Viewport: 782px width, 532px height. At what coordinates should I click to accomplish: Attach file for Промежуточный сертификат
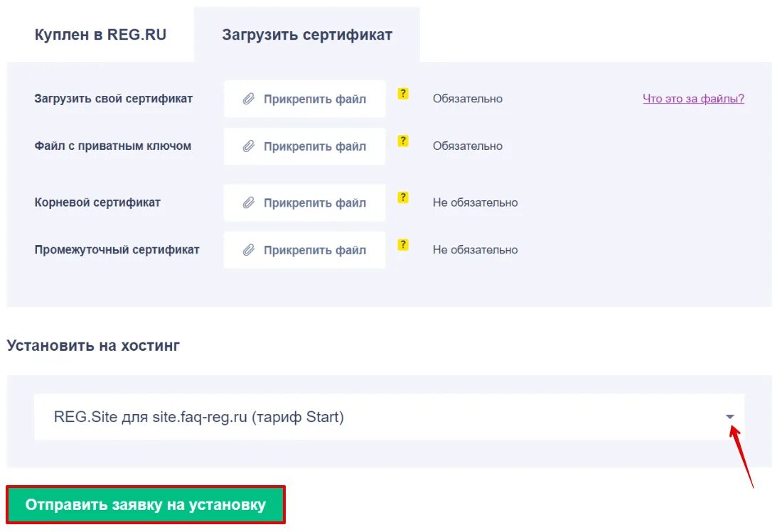tap(305, 250)
